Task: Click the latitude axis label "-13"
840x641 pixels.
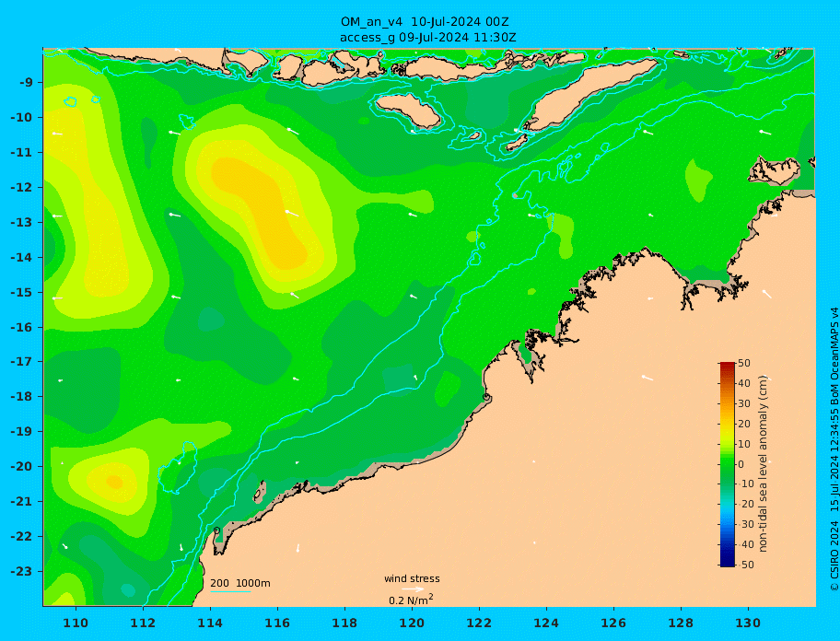Action: click(22, 222)
